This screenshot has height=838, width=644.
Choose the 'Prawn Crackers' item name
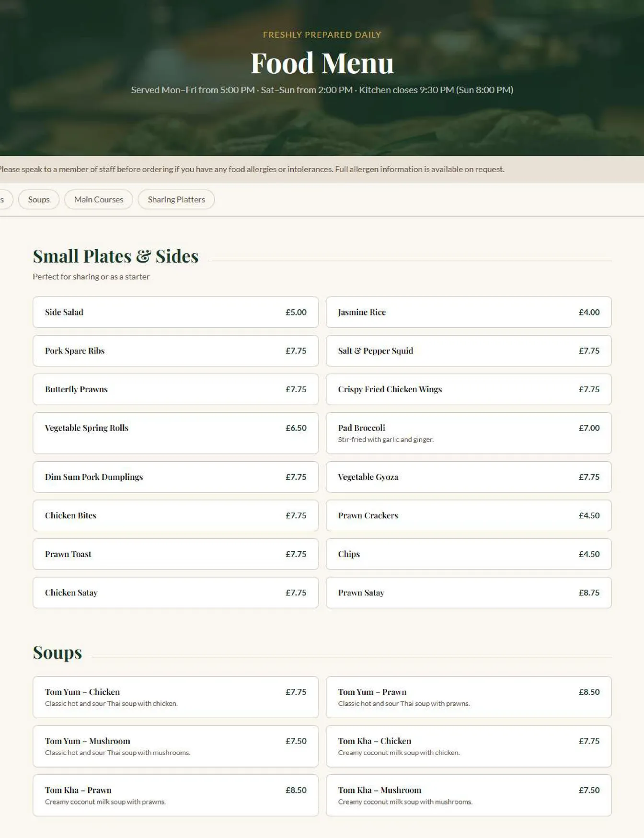tap(368, 515)
